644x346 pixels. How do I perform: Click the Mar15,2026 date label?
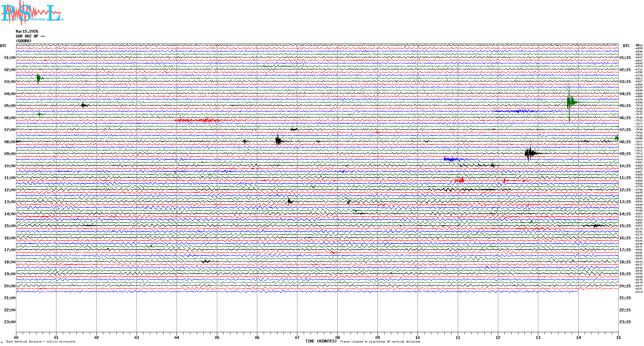click(x=27, y=31)
